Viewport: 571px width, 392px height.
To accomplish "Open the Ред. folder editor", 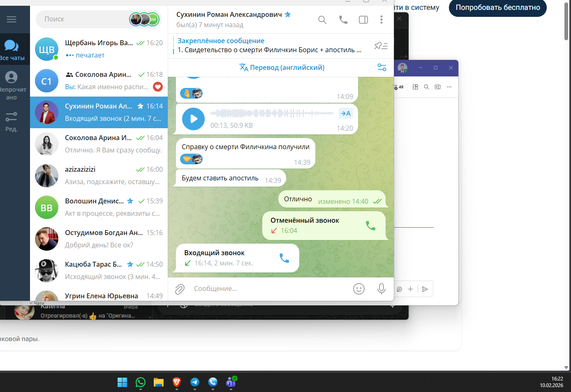I will (12, 122).
